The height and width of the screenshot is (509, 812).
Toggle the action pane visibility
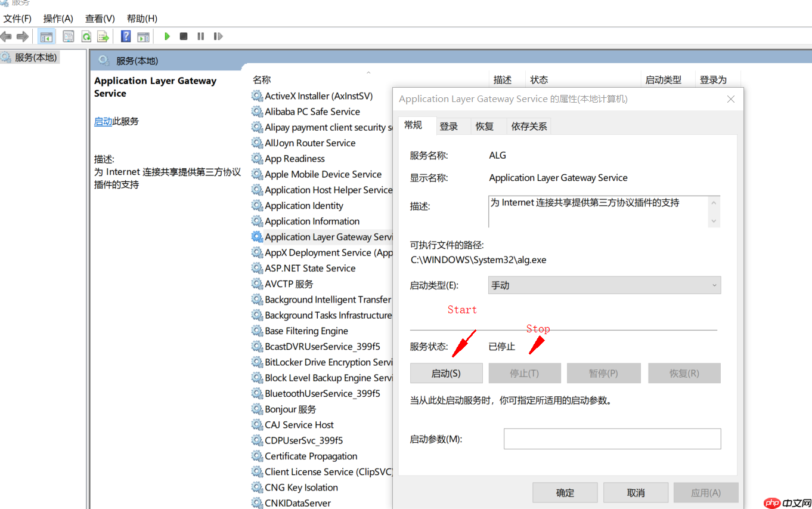click(143, 36)
